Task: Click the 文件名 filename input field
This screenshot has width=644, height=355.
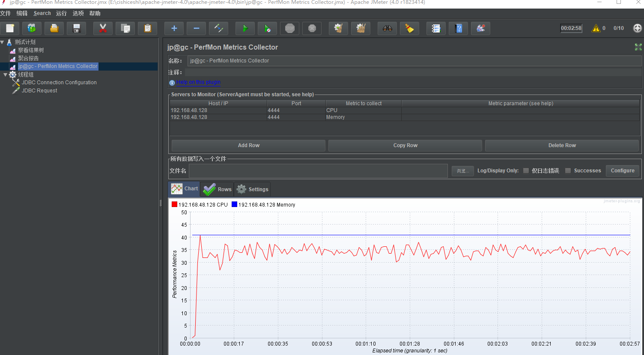Action: coord(318,171)
